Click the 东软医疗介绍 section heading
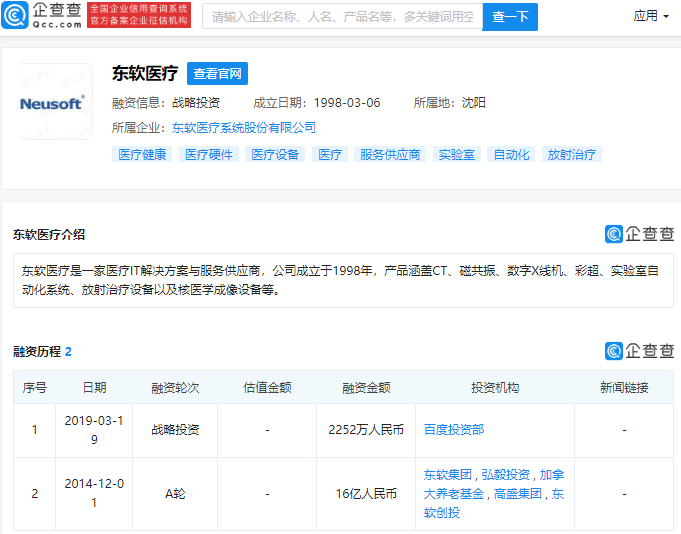This screenshot has width=681, height=534. pyautogui.click(x=49, y=234)
